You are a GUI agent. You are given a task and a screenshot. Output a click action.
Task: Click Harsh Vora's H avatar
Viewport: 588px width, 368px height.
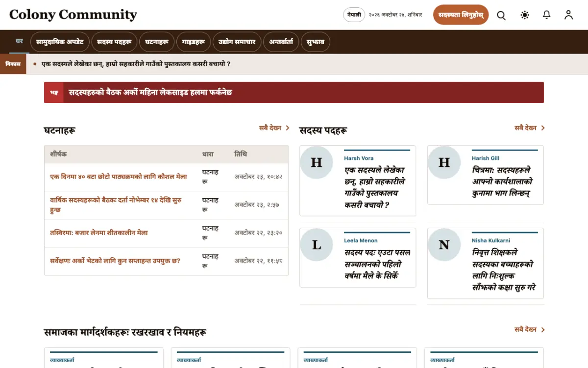317,162
